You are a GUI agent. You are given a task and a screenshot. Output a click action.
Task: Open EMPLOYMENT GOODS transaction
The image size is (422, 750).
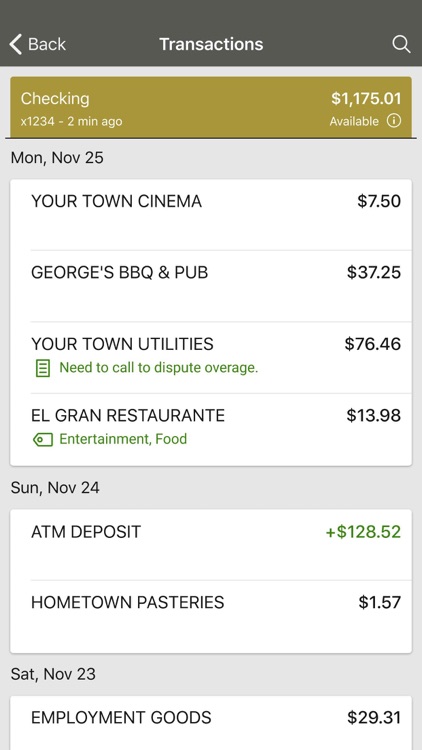[211, 723]
